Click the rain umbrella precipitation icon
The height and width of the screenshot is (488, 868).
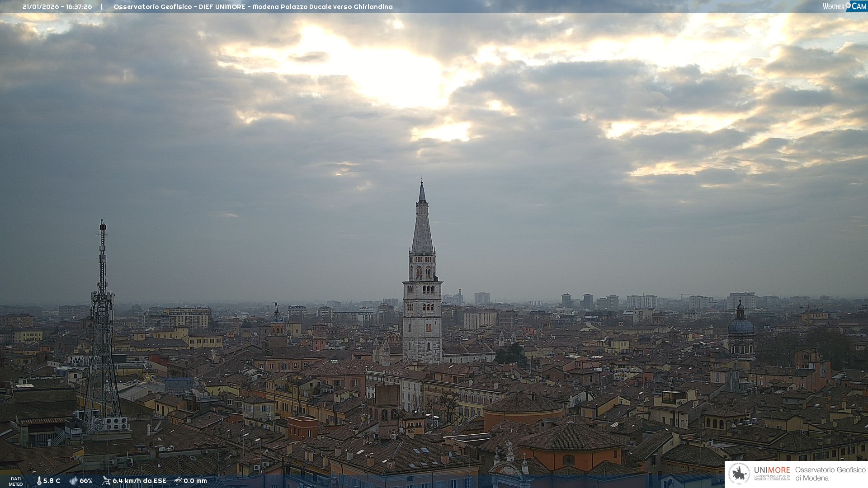click(x=178, y=481)
